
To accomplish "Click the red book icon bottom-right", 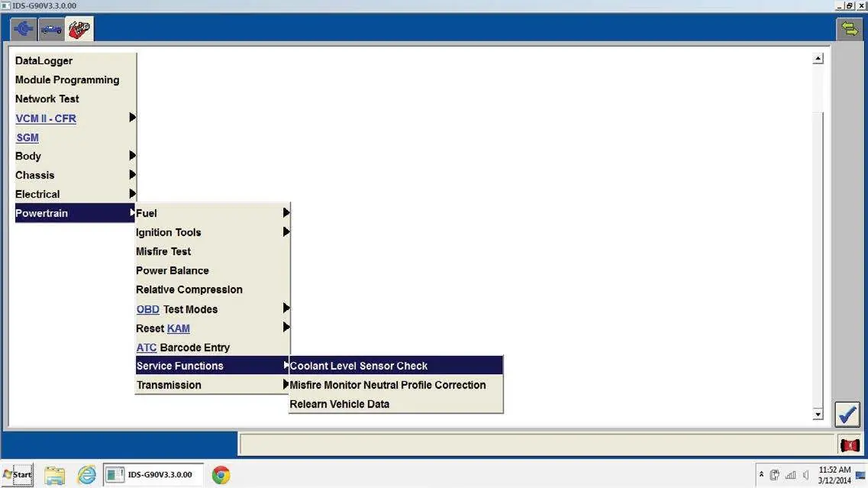I will click(x=849, y=444).
